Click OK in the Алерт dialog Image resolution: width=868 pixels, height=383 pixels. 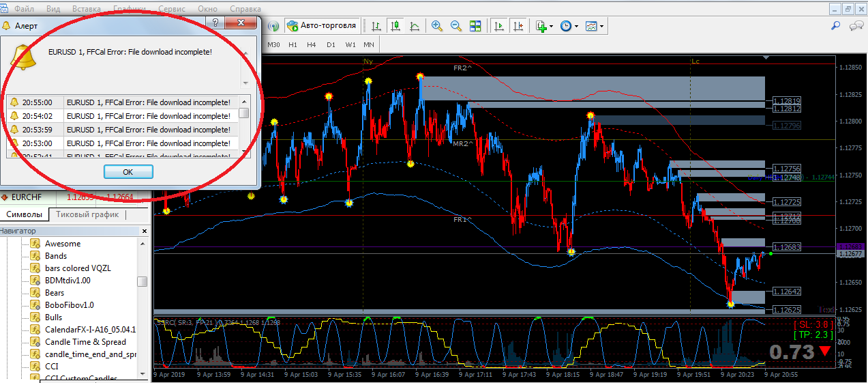coord(128,172)
